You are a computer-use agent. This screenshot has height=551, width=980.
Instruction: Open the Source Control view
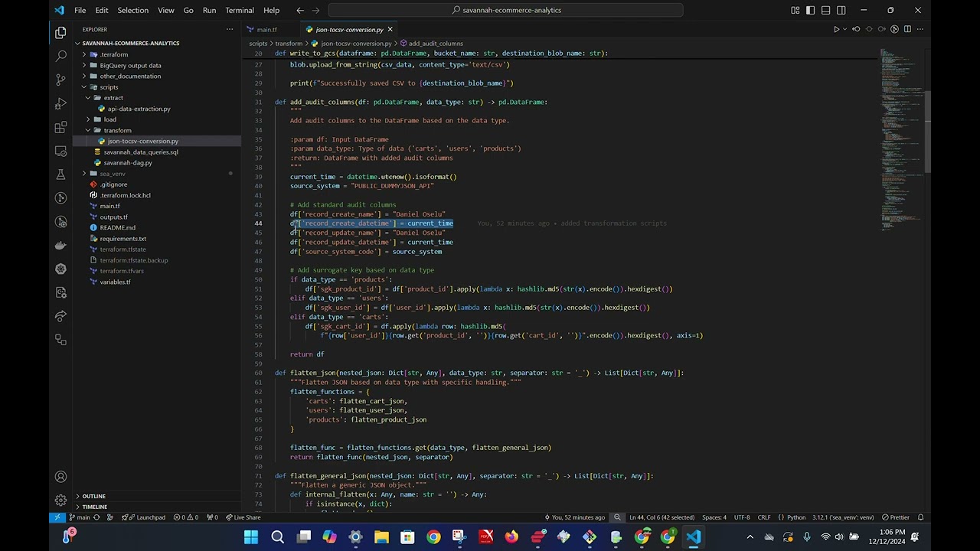pyautogui.click(x=60, y=80)
